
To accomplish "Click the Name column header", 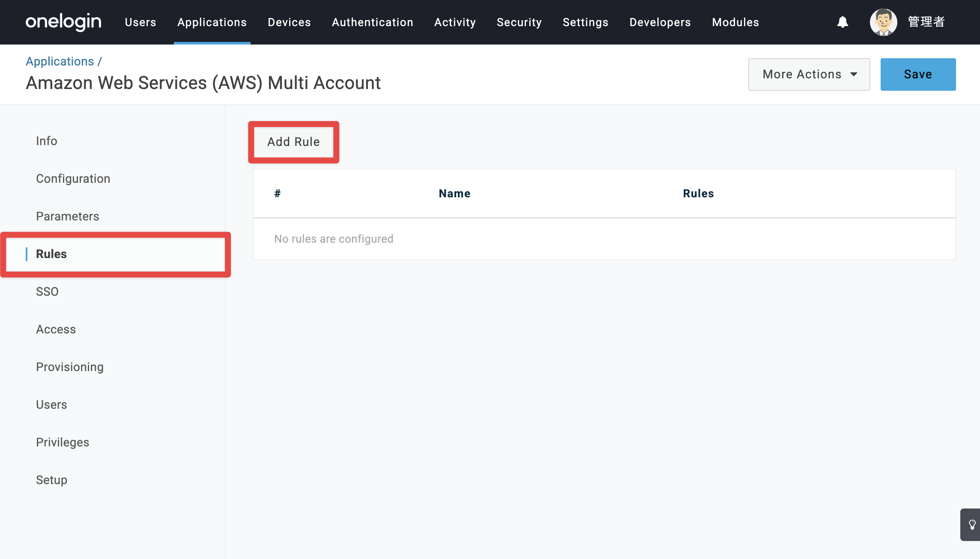I will pos(454,194).
